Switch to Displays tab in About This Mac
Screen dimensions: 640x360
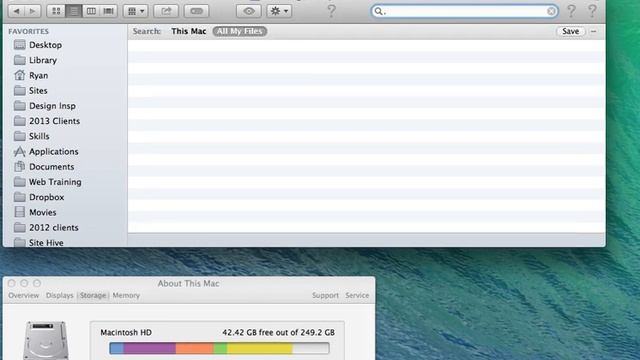coord(60,295)
